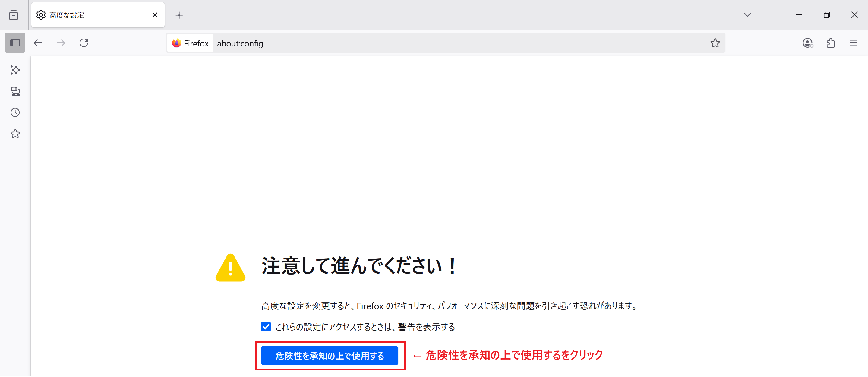
Task: Open the account profile icon
Action: point(807,43)
